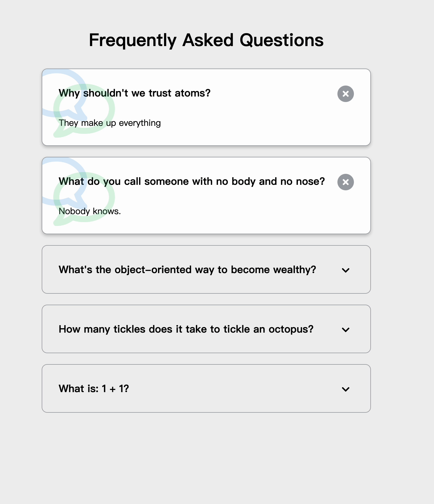
Task: Toggle the 'Why shouldn't we trust atoms?' question
Action: [x=134, y=93]
